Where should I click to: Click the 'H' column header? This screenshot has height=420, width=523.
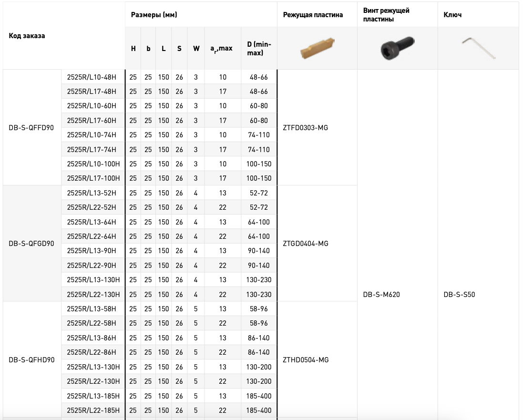[133, 49]
